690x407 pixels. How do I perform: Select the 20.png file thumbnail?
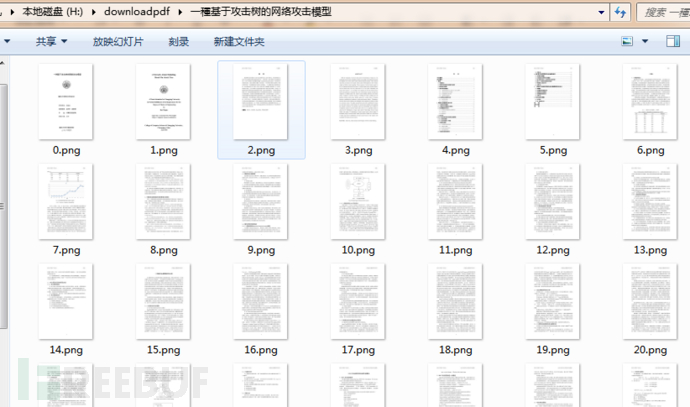coord(650,301)
